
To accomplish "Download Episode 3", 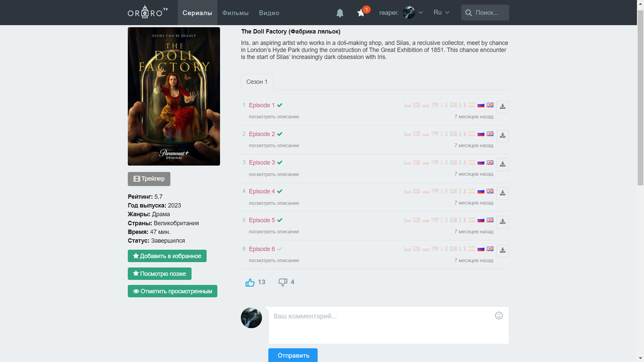I will (x=502, y=164).
